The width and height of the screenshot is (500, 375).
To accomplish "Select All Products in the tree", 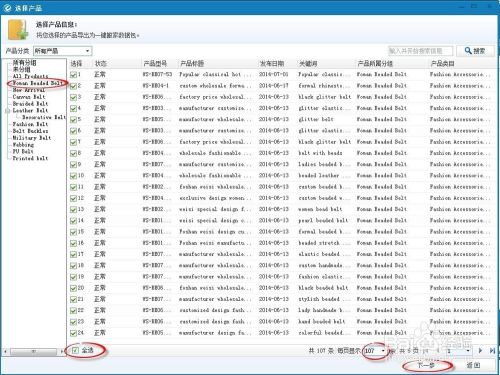I will [30, 76].
